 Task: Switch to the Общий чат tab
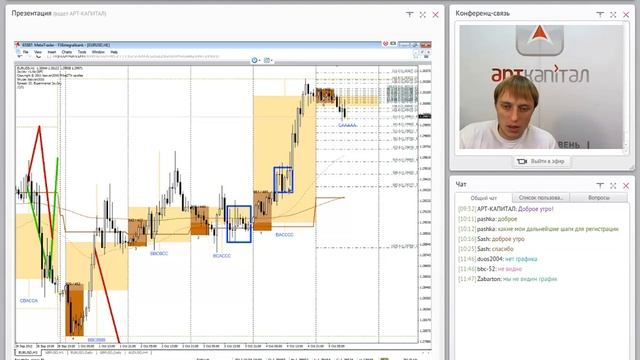click(484, 198)
